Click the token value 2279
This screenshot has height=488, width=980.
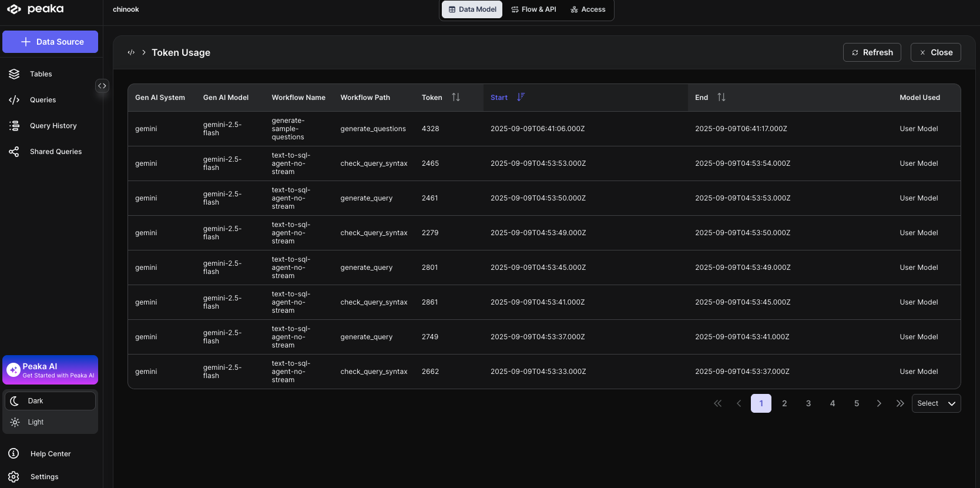pos(430,233)
